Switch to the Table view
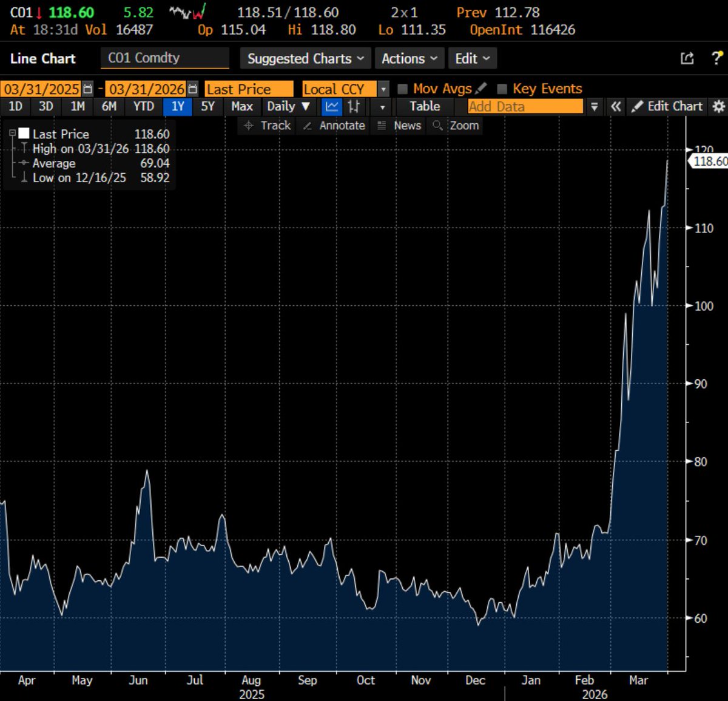Screen dimensions: 728x701 [x=425, y=106]
